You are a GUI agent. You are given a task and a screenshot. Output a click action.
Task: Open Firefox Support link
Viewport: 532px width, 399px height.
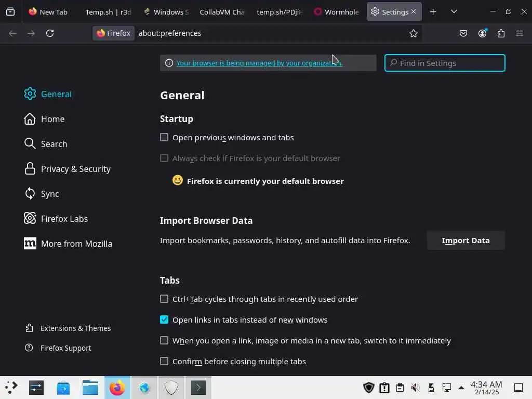(x=58, y=348)
